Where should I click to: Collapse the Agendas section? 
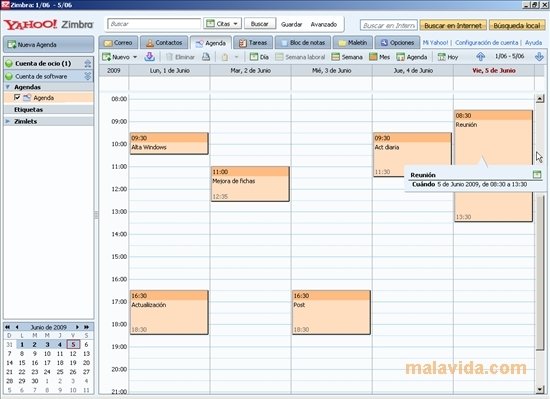tap(8, 87)
